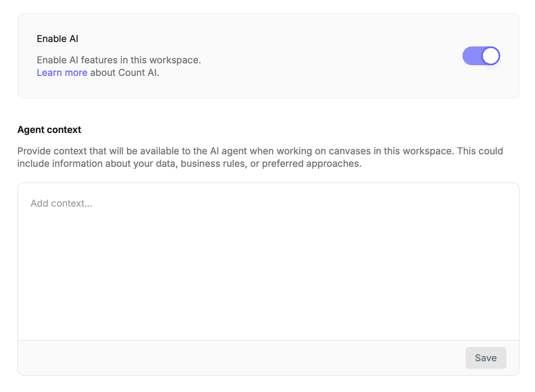Follow the Learn more about Count AI link
The height and width of the screenshot is (392, 535).
click(62, 73)
